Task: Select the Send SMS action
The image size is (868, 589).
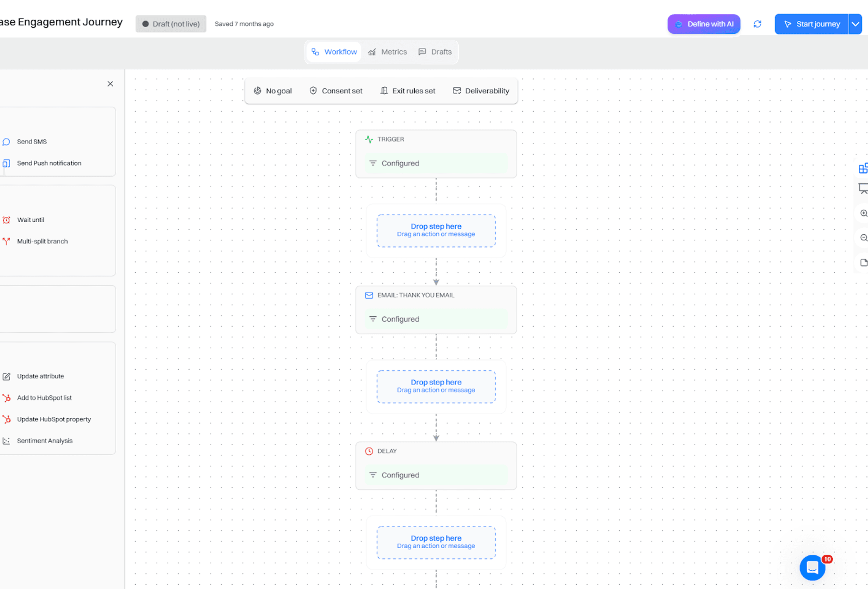Action: tap(32, 141)
